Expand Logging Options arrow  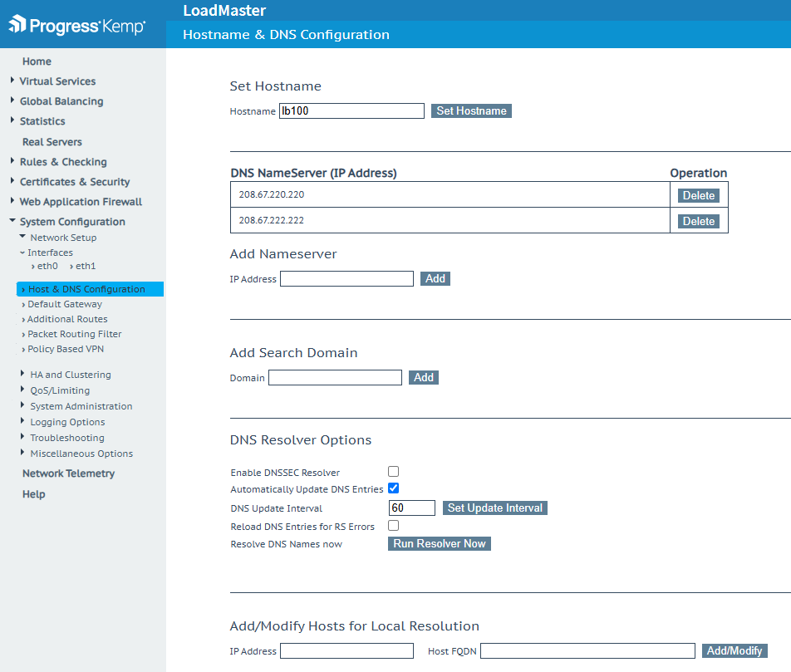pyautogui.click(x=22, y=421)
